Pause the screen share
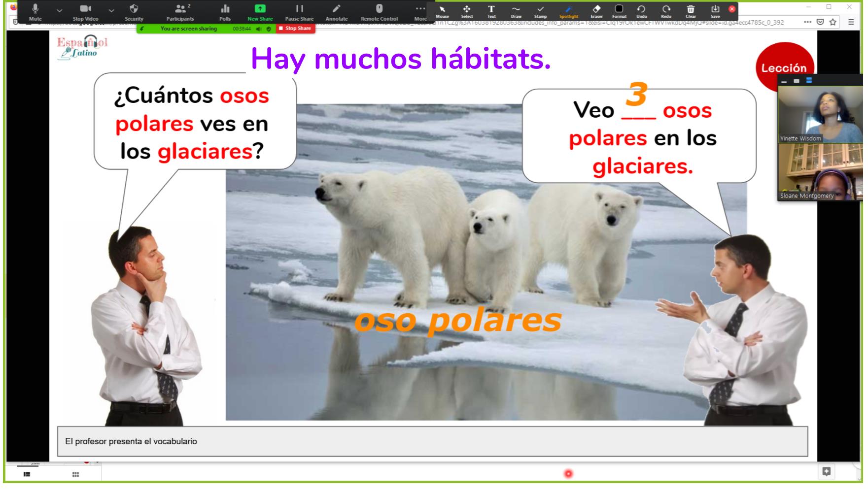Image resolution: width=868 pixels, height=490 pixels. (x=299, y=12)
